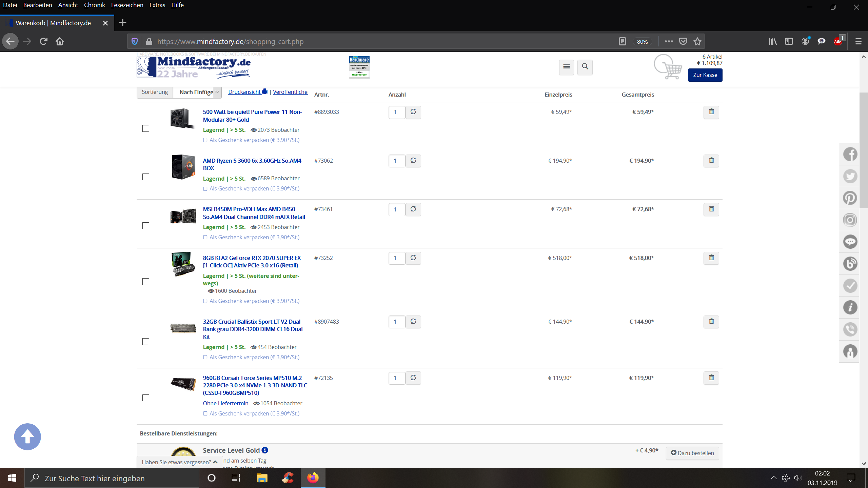Open the site search magnifier icon
Screen dimensions: 868x488
[585, 67]
